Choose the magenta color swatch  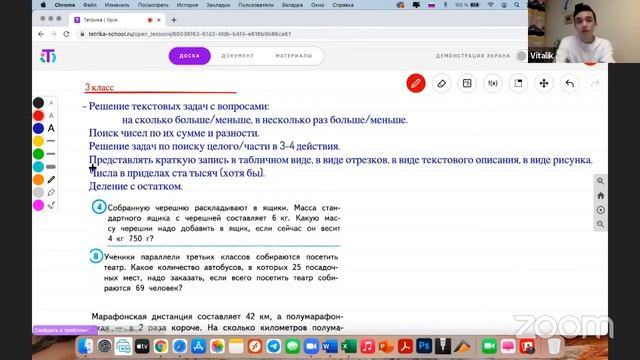click(x=38, y=205)
